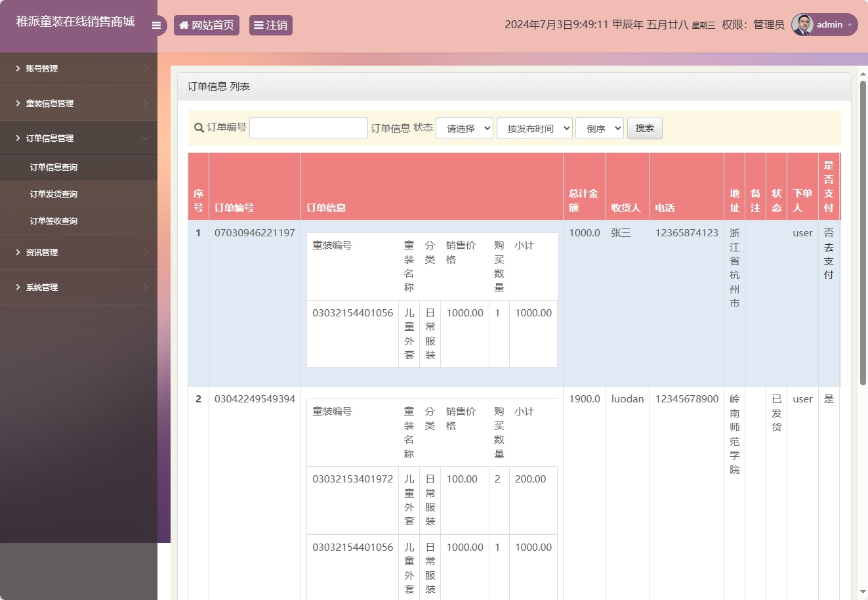Open 订单签收查询 submenu item

point(54,221)
